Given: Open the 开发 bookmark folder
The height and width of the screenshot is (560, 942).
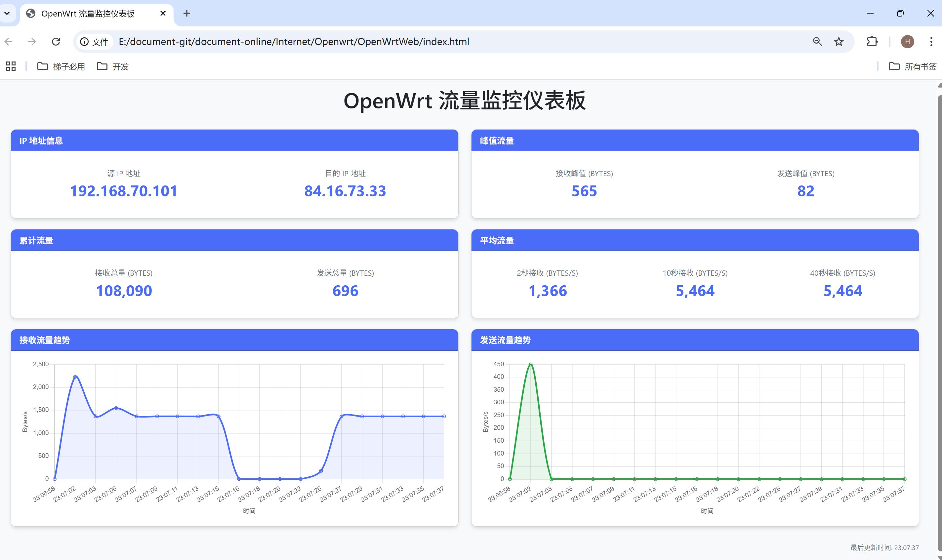Looking at the screenshot, I should [112, 66].
